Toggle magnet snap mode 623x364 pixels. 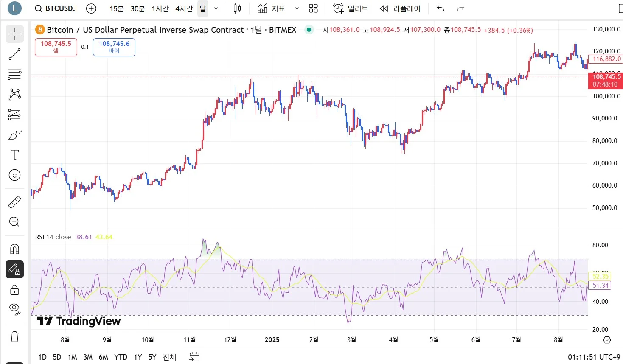14,249
